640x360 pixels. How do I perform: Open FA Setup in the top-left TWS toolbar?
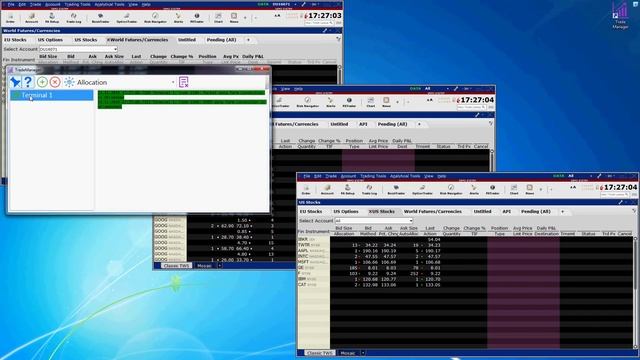[x=52, y=18]
